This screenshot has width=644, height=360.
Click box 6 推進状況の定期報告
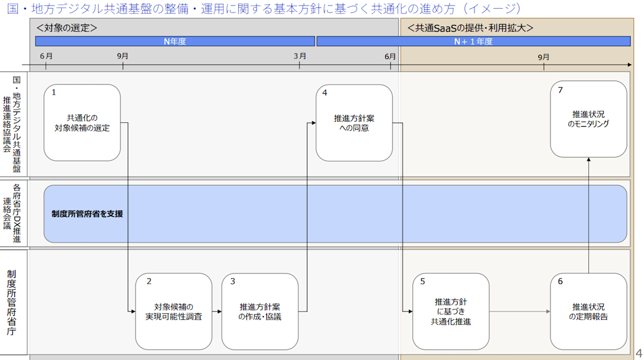coord(588,311)
